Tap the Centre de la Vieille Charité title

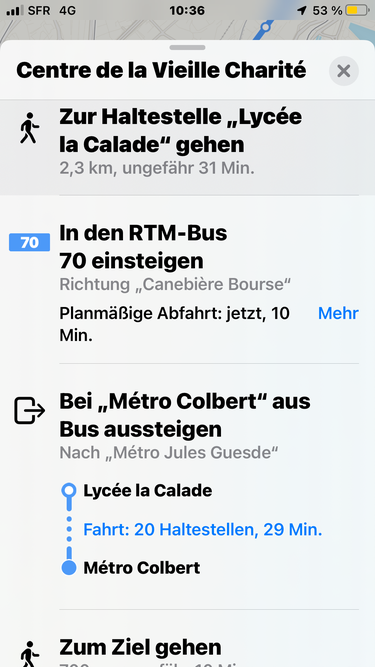pos(161,71)
